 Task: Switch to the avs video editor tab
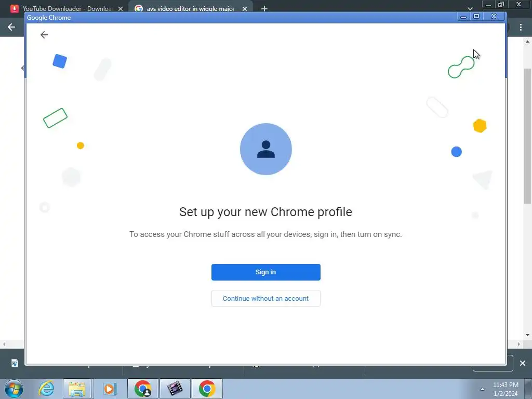point(190,8)
